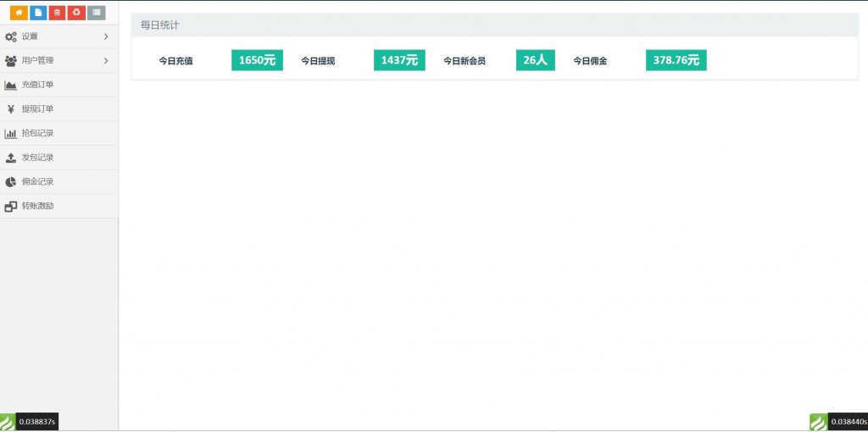Click the area chart icon beside 充值订单

click(10, 86)
